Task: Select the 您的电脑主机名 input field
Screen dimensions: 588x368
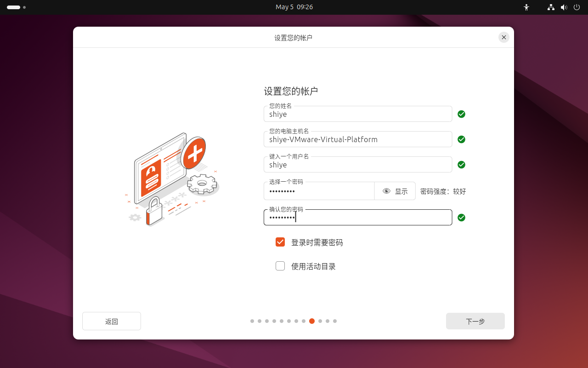Action: pos(358,139)
